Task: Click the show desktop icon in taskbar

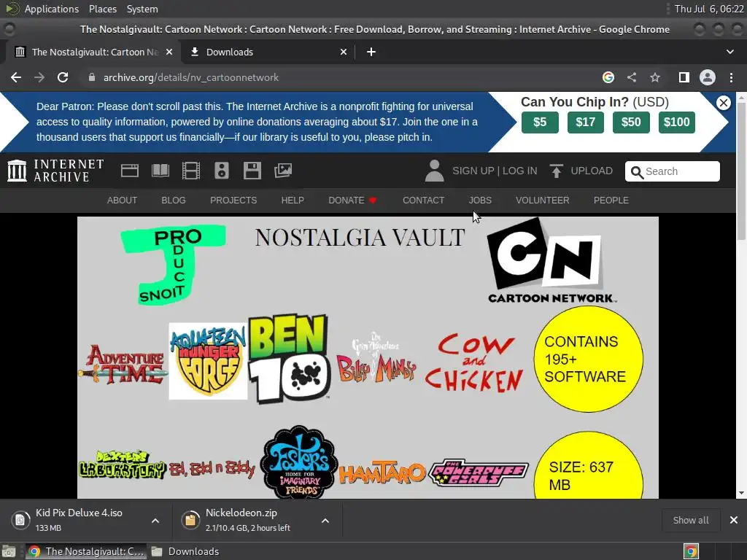Action: click(x=9, y=551)
